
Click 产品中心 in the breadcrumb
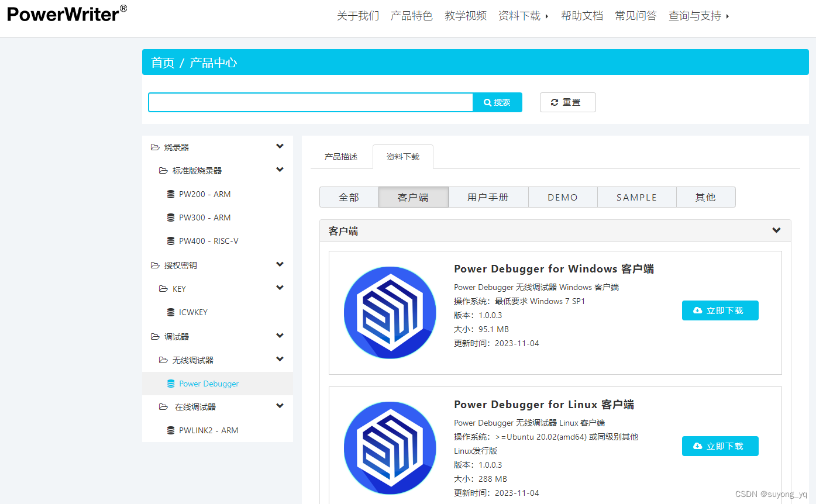click(x=214, y=63)
